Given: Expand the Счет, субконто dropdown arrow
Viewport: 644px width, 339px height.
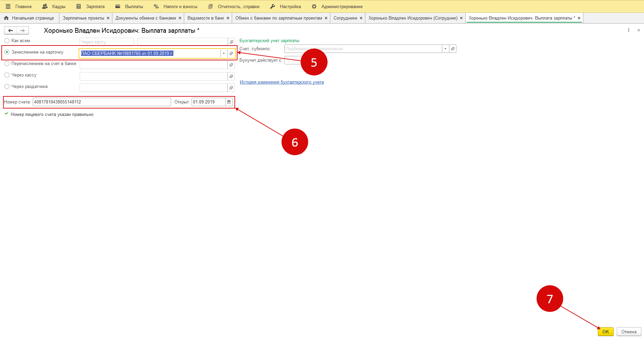Looking at the screenshot, I should [x=445, y=49].
